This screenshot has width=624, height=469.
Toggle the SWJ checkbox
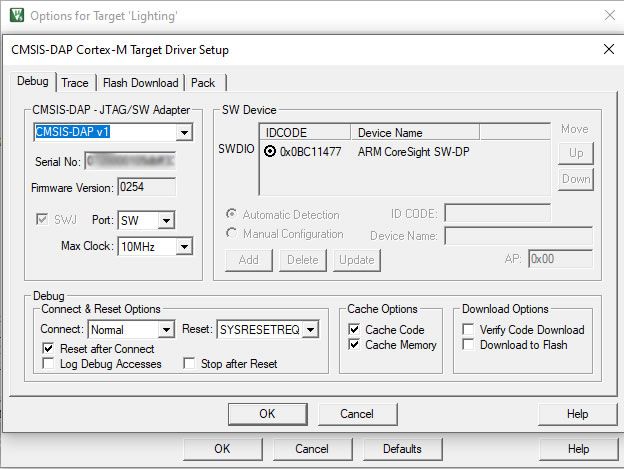pyautogui.click(x=42, y=219)
